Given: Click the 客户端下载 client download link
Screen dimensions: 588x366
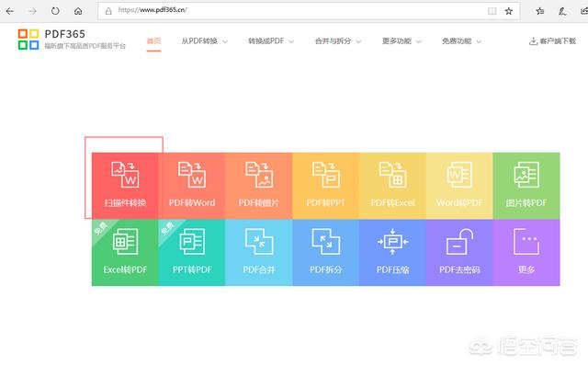Looking at the screenshot, I should pyautogui.click(x=552, y=40).
